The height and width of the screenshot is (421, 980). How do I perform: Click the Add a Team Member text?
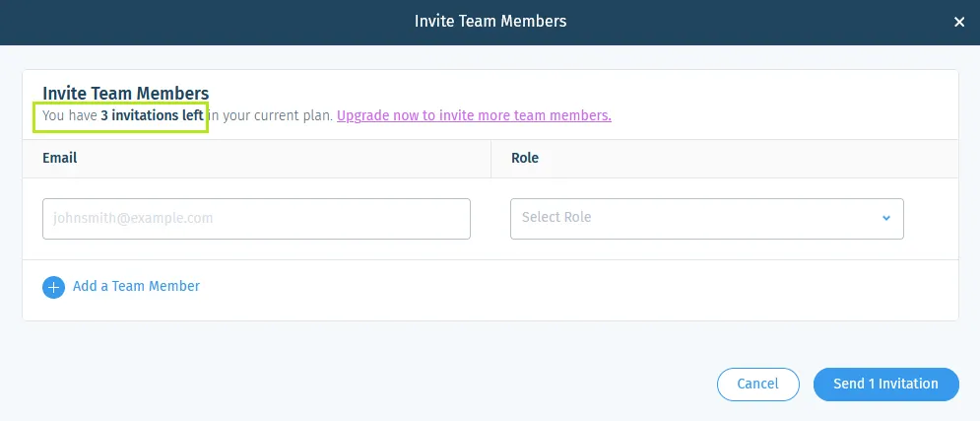coord(136,286)
